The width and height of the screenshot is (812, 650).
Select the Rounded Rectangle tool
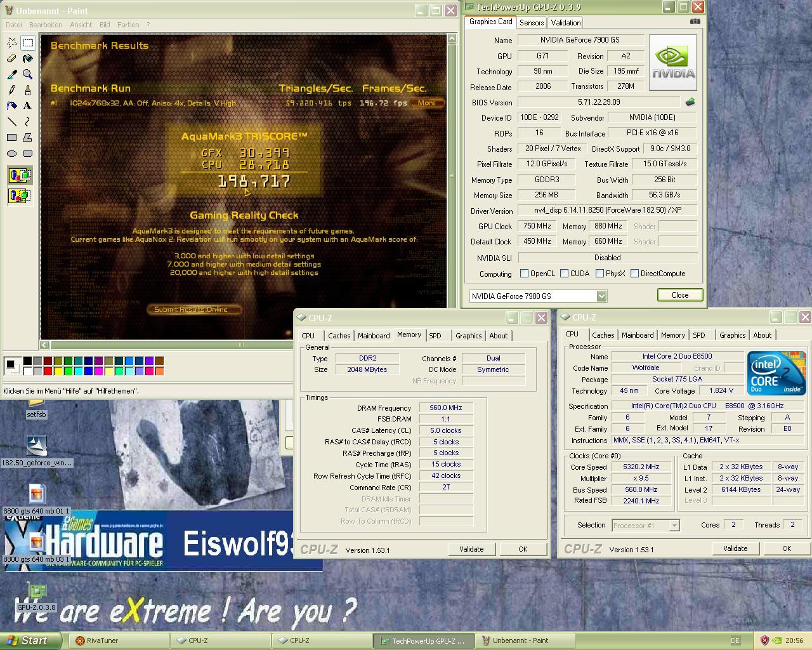28,153
